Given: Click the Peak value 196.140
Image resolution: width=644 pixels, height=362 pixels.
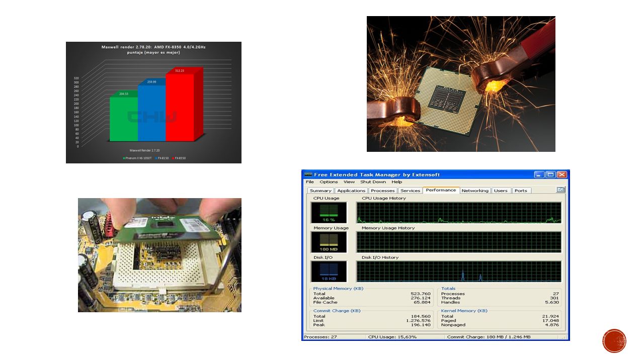Looking at the screenshot, I should pos(421,325).
